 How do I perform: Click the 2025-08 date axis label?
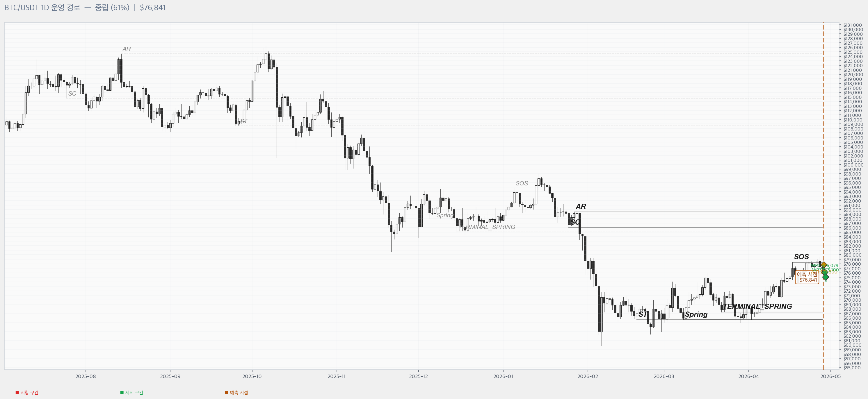click(86, 376)
